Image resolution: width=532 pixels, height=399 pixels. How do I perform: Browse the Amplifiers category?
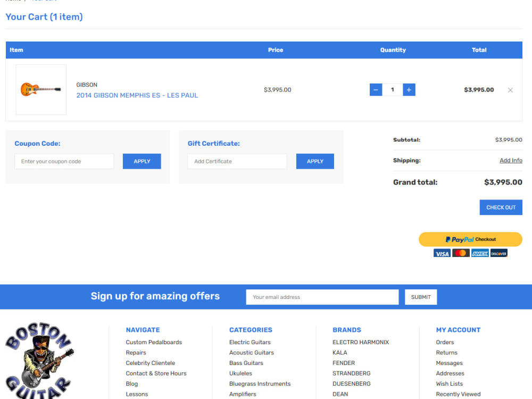click(x=243, y=394)
